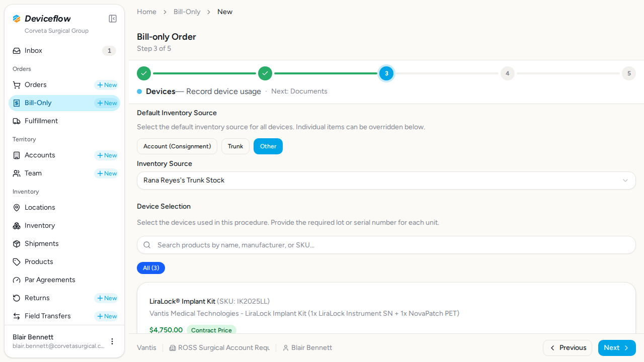Create New order via Orders button

tap(106, 85)
